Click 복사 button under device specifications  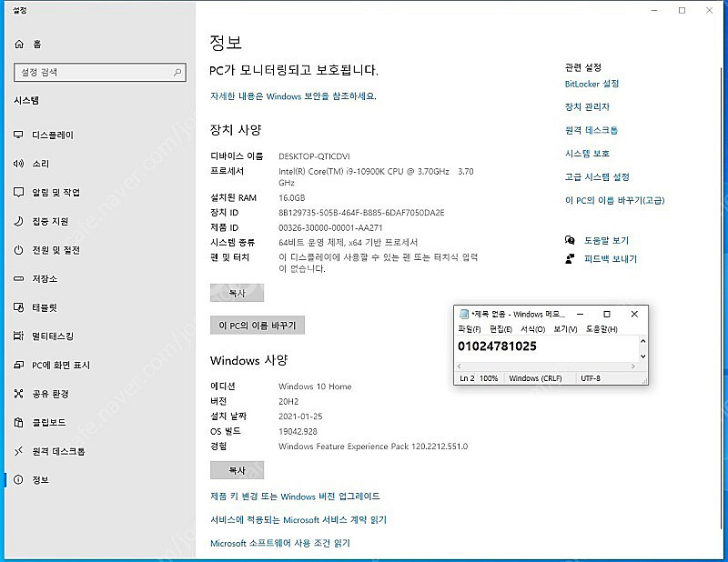237,294
